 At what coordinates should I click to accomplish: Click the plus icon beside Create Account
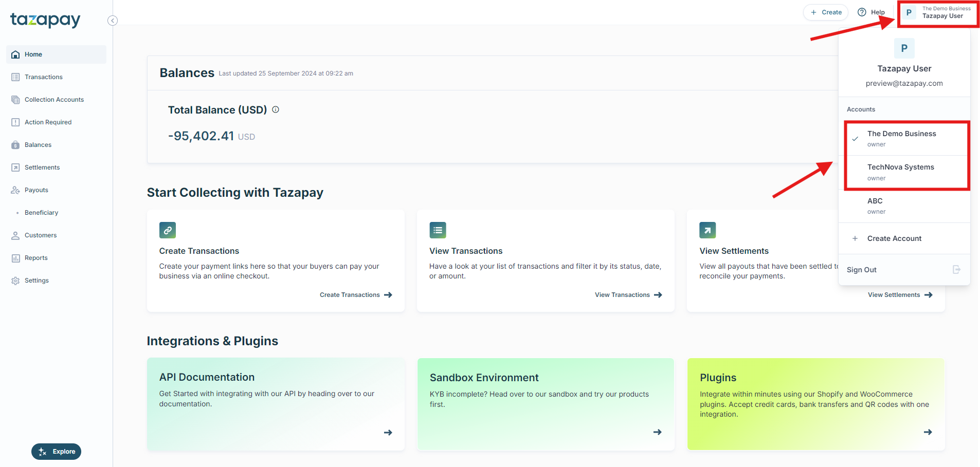click(855, 238)
